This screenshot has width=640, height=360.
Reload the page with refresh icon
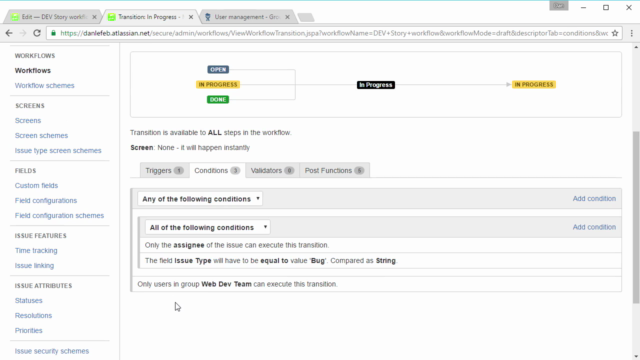37,33
